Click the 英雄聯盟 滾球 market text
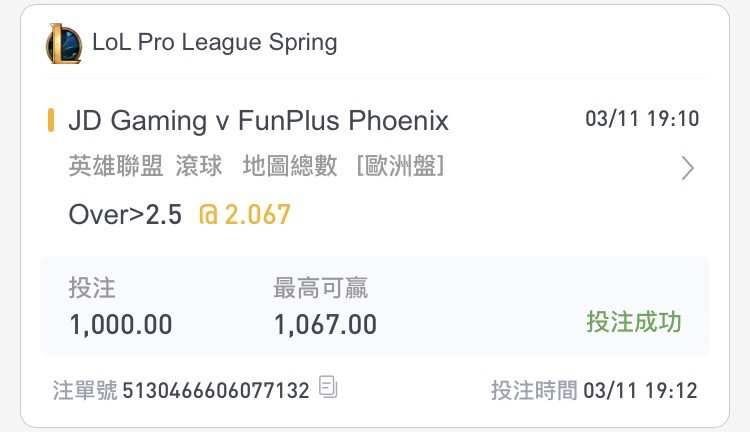Viewport: 750px width, 432px height. click(x=145, y=166)
